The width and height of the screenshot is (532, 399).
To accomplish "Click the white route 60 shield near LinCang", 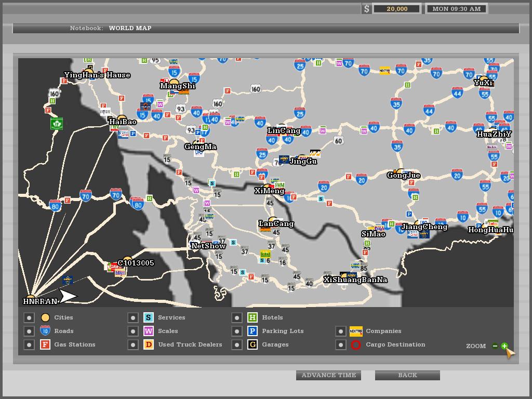I will [x=339, y=141].
